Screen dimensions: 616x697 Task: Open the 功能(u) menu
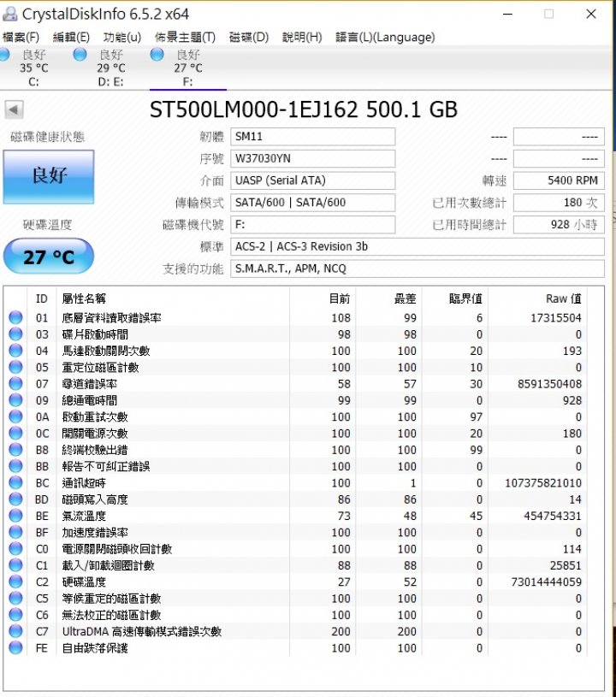[121, 37]
